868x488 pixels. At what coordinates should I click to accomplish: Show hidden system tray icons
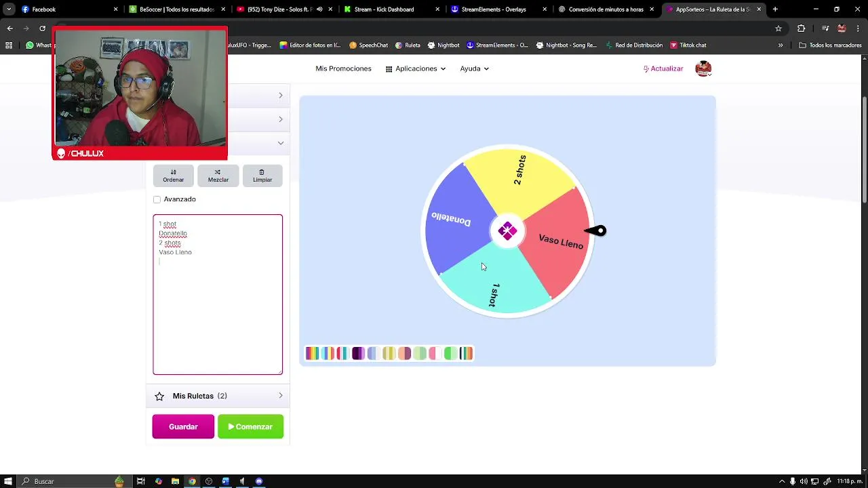[782, 481]
